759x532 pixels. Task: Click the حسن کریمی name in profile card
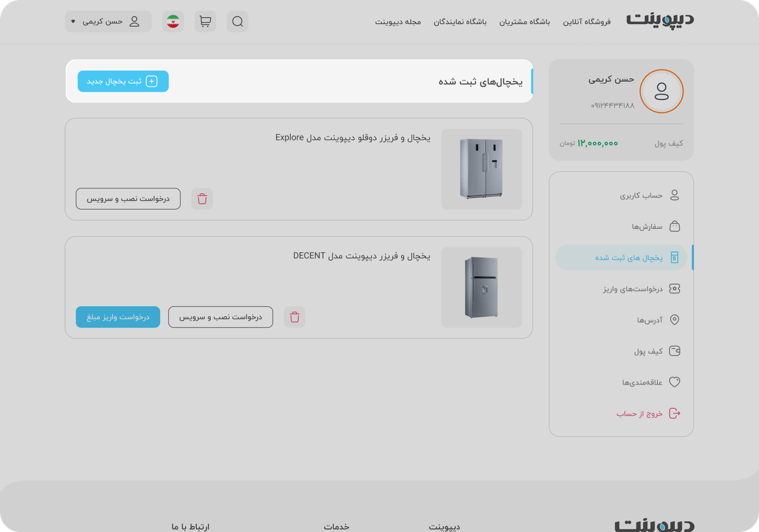pos(611,79)
